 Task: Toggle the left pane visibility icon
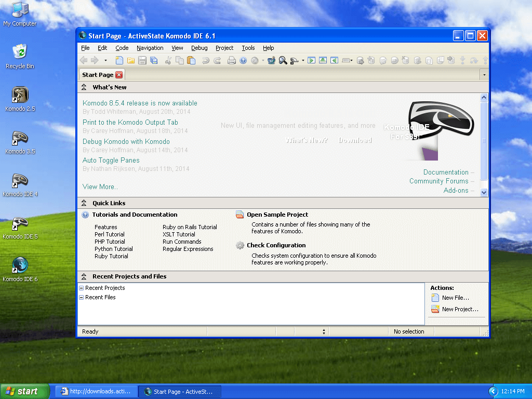(312, 60)
